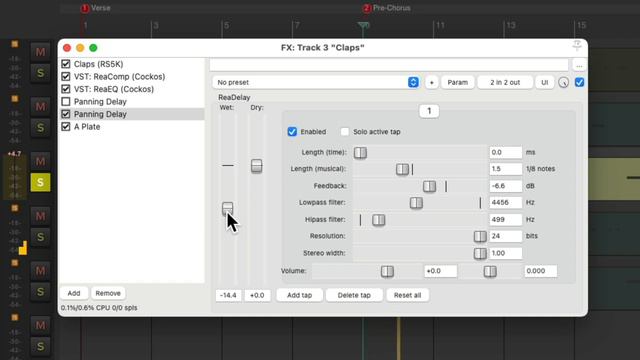Click the Add tap button
This screenshot has width=640, height=360.
point(300,295)
